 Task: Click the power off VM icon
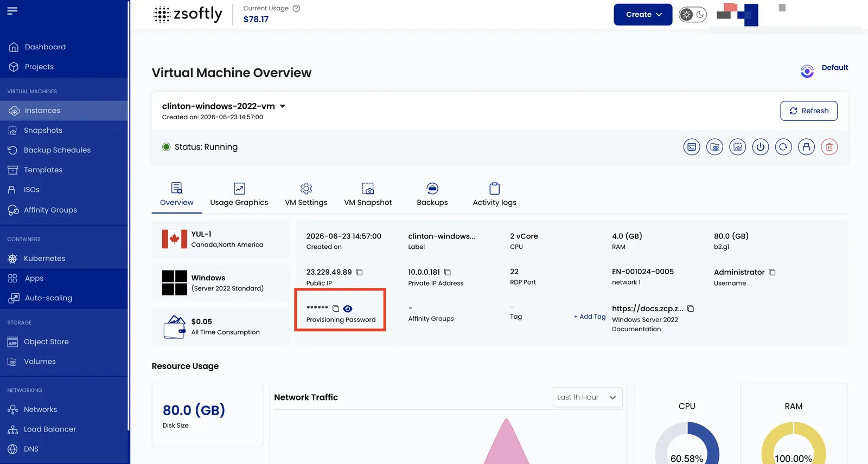pos(761,147)
